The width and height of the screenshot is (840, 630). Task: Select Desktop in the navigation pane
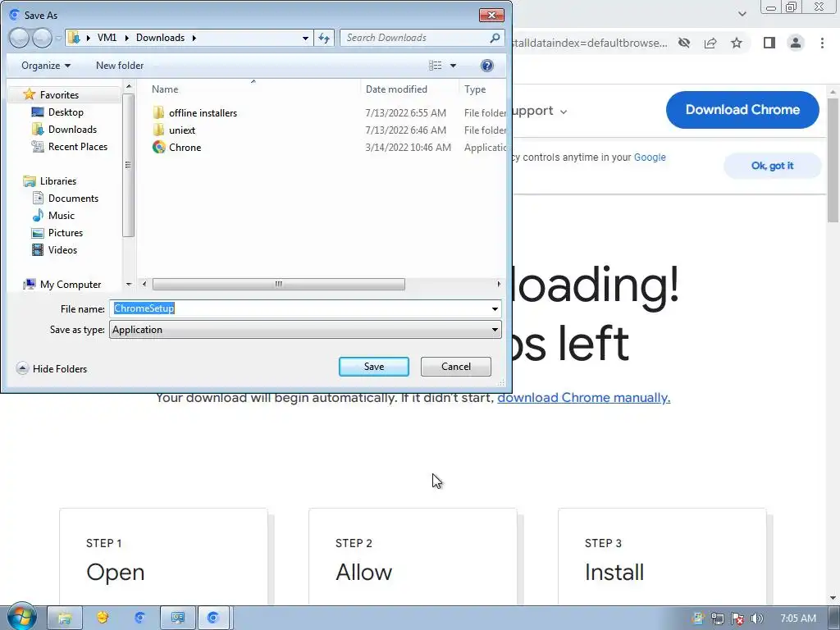click(x=66, y=112)
